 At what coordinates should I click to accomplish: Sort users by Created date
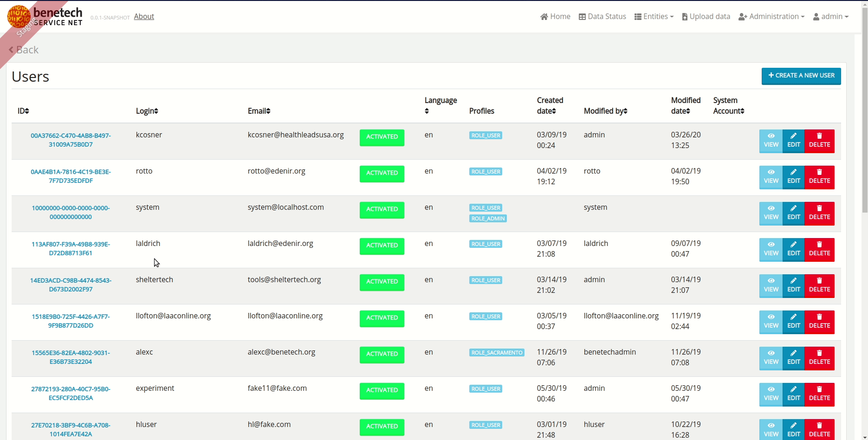pos(551,106)
